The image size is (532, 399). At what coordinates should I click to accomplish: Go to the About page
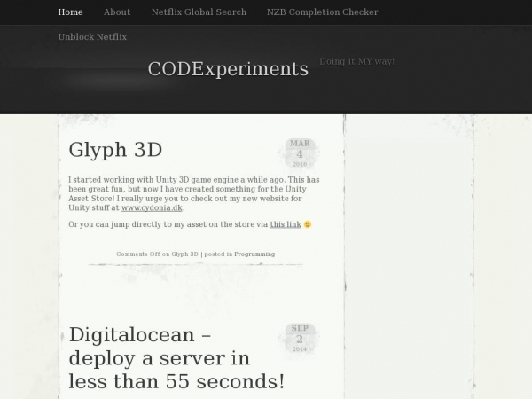coord(117,12)
